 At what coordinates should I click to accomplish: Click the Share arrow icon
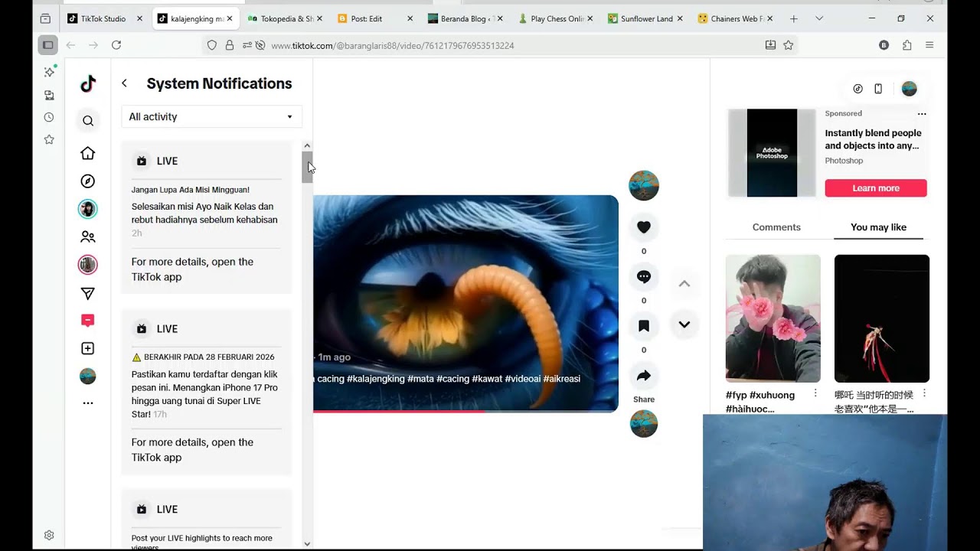[644, 376]
